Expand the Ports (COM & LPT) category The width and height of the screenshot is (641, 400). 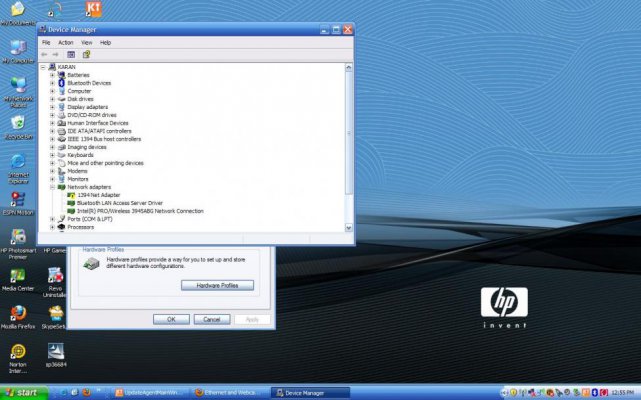[x=52, y=219]
